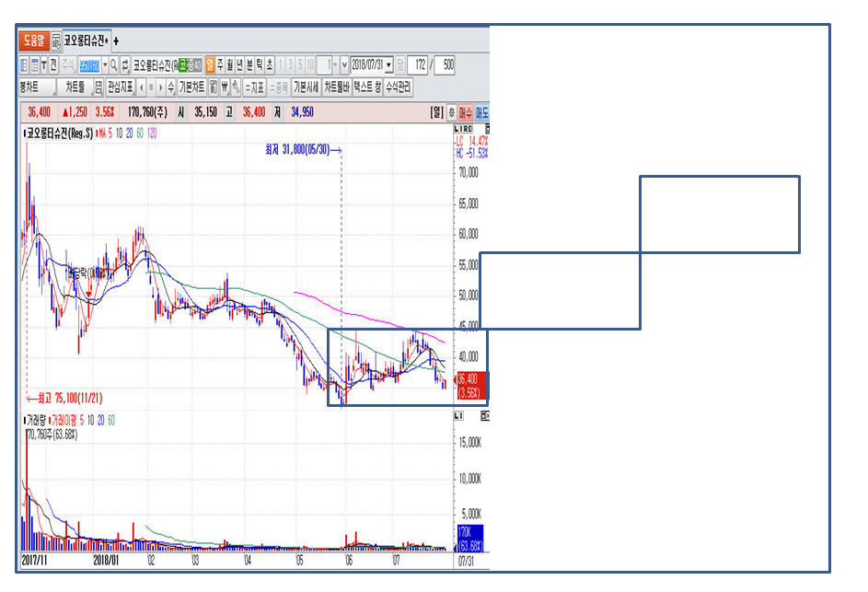Open the 코오롱티슈진 chart tab
This screenshot has width=868, height=592.
86,41
